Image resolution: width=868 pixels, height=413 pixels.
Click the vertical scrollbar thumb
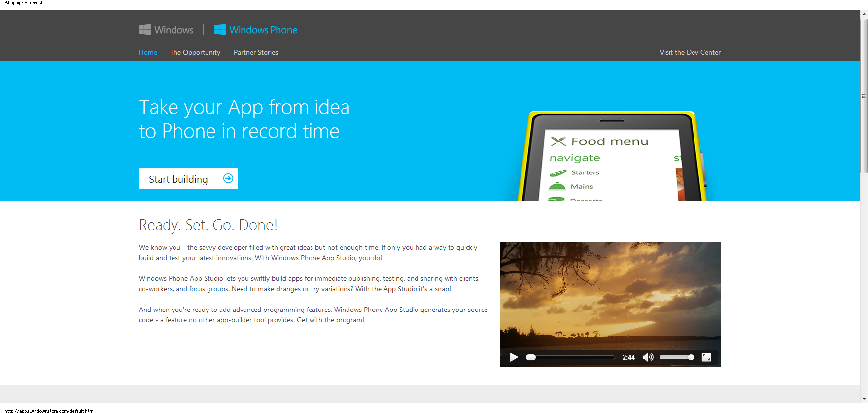pyautogui.click(x=864, y=96)
